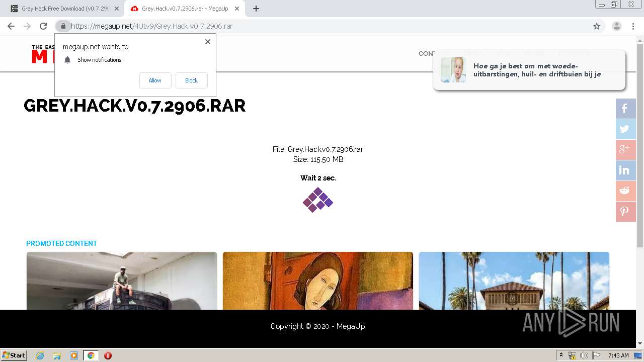The image size is (644, 362).
Task: Click the address bar URL
Action: coord(151,26)
